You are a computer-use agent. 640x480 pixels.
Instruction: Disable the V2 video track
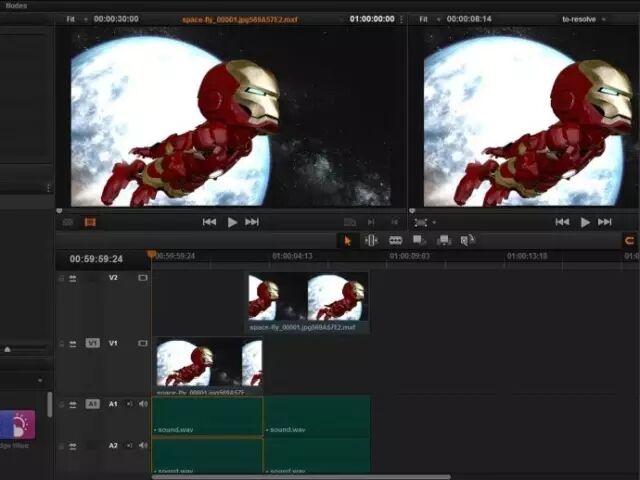coord(142,278)
